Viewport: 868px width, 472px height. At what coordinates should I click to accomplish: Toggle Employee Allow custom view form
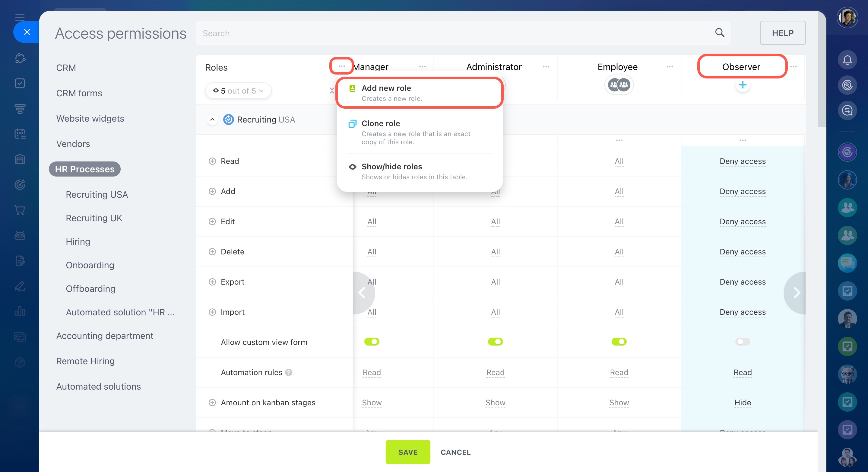619,342
